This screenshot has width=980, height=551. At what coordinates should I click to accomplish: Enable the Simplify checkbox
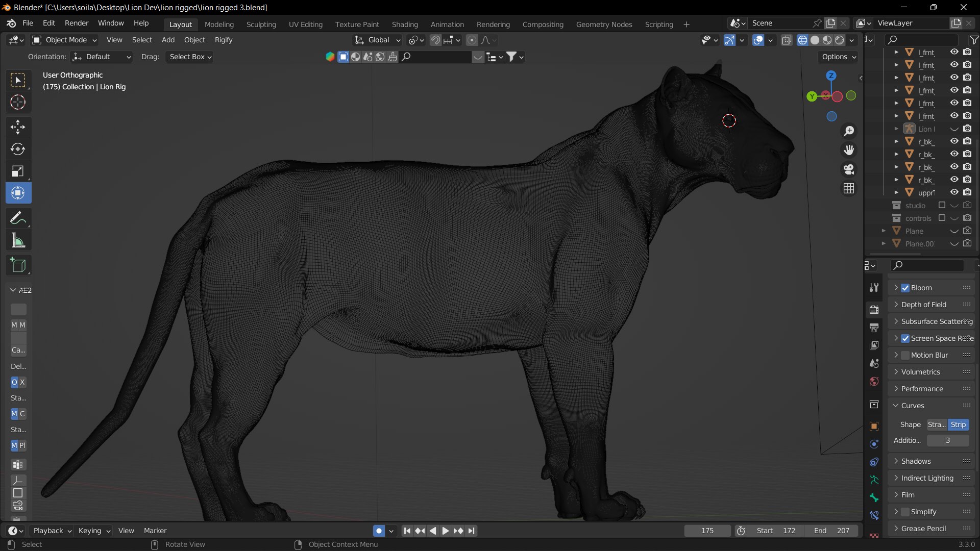point(905,512)
